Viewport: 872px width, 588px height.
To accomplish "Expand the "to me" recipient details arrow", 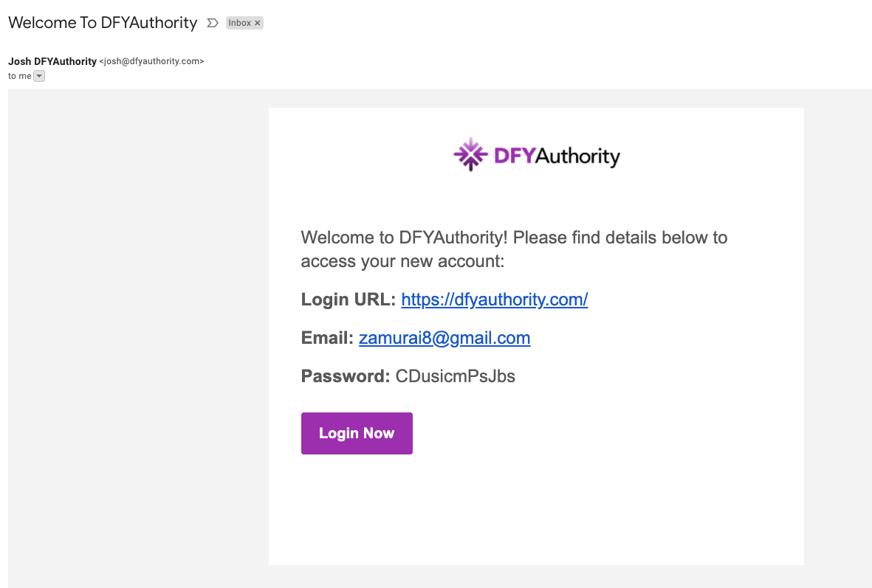I will 39,76.
